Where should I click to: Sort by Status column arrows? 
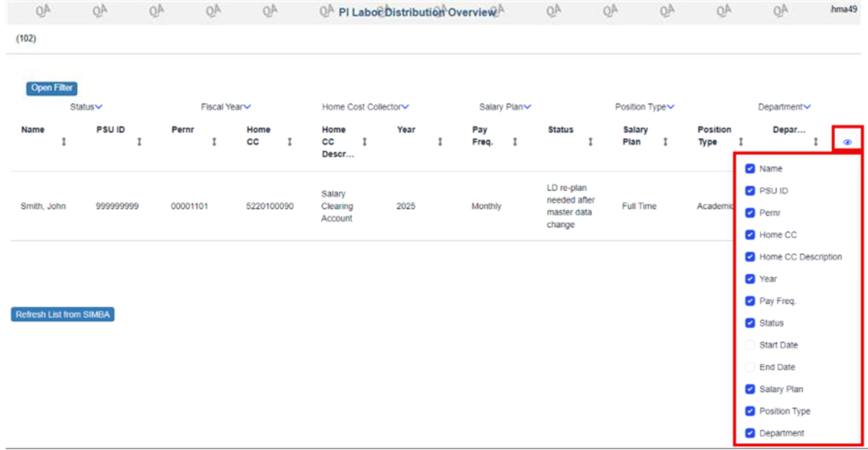pos(590,142)
